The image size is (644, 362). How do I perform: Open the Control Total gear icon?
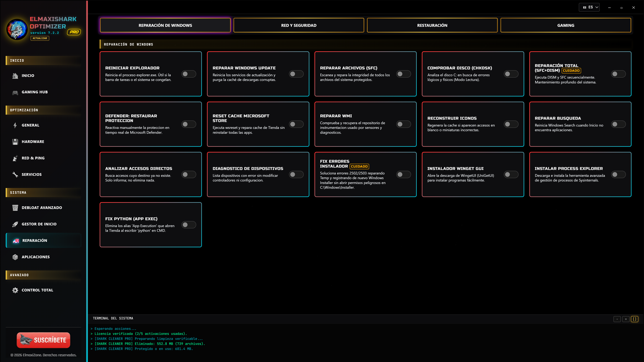coord(15,290)
